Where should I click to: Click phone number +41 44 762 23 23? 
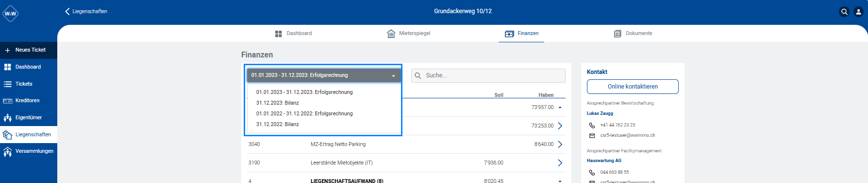[x=618, y=125]
